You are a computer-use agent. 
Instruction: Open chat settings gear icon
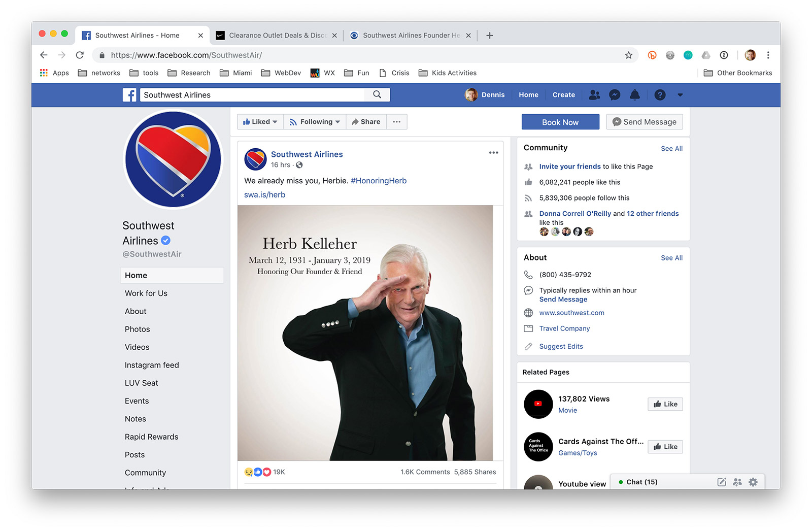pyautogui.click(x=753, y=482)
